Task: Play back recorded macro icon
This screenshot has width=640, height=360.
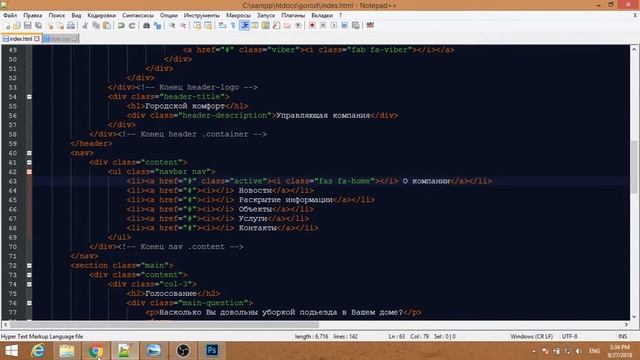Action: coord(333,25)
